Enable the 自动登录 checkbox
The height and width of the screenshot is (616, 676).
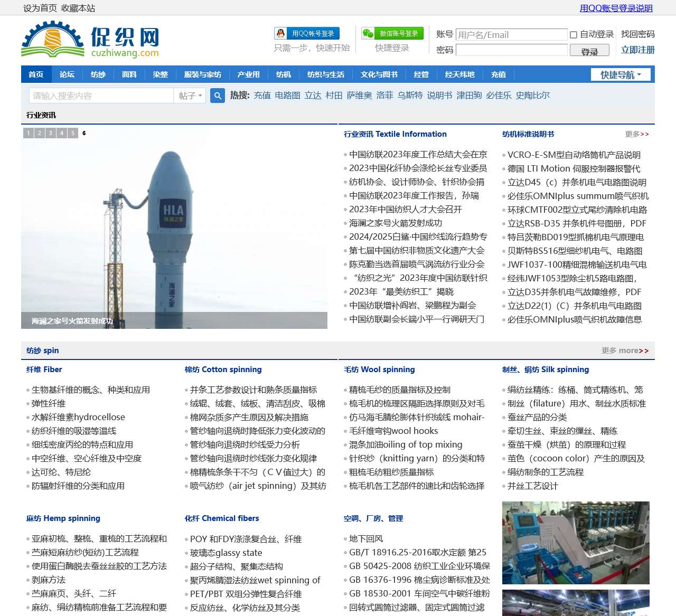[x=573, y=34]
